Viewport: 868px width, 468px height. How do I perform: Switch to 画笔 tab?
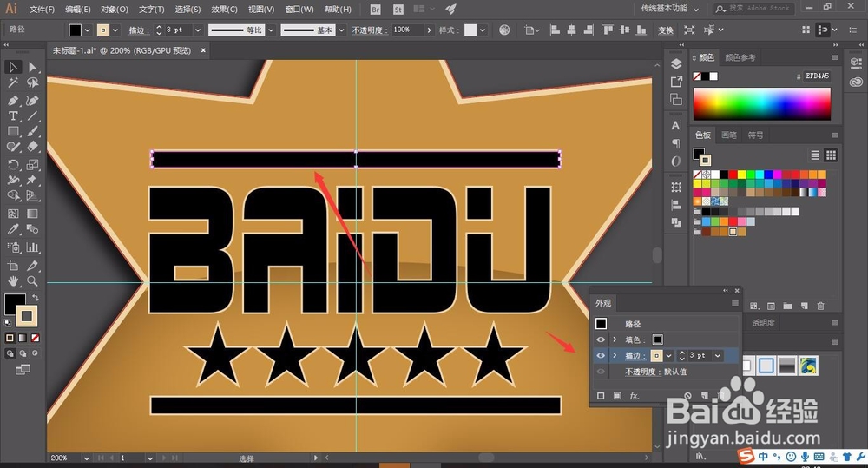pyautogui.click(x=729, y=135)
